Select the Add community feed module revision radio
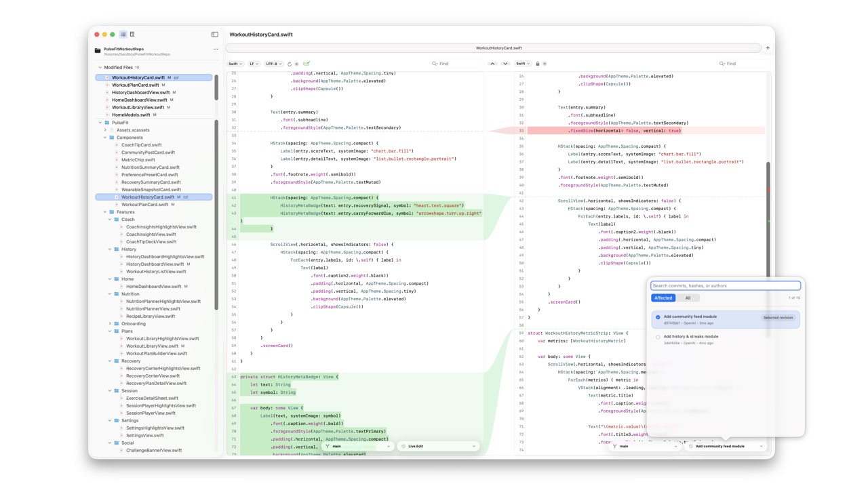The width and height of the screenshot is (868, 488). pos(658,317)
